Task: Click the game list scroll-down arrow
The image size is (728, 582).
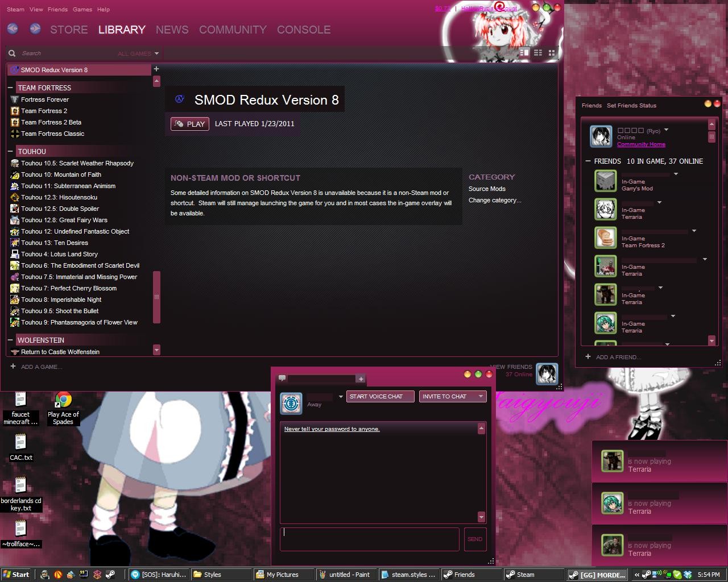Action: click(x=156, y=350)
